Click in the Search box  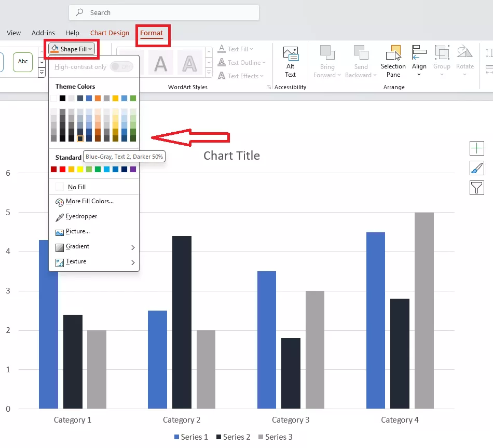(x=164, y=12)
